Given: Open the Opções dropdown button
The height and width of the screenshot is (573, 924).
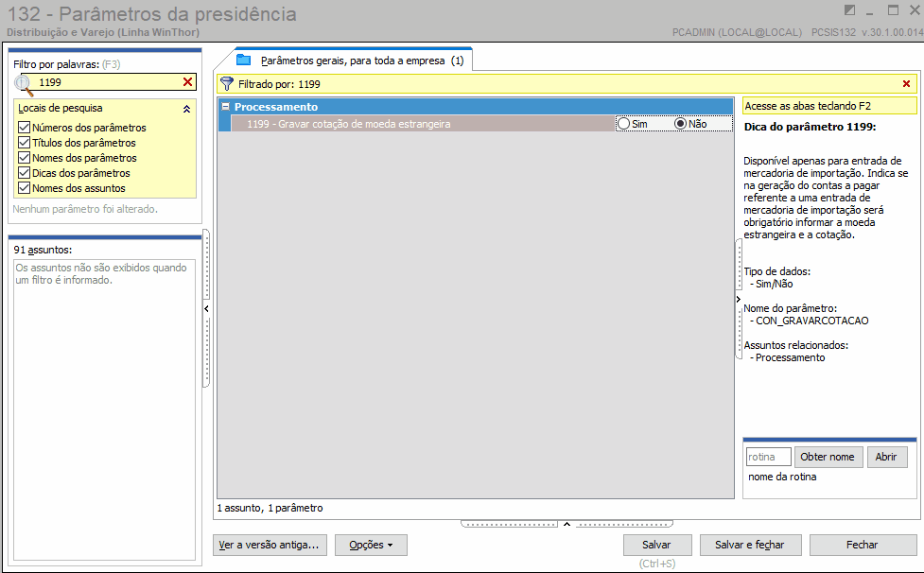Looking at the screenshot, I should [371, 545].
